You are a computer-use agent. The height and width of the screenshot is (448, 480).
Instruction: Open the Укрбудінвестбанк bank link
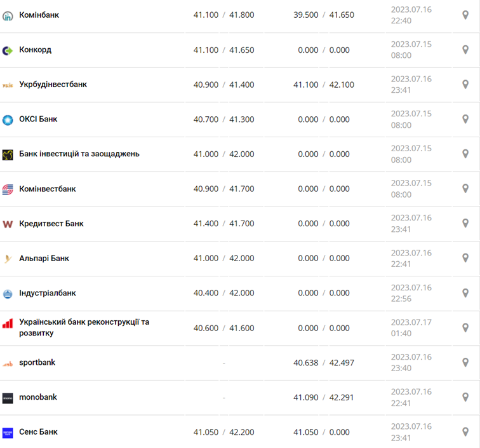53,85
